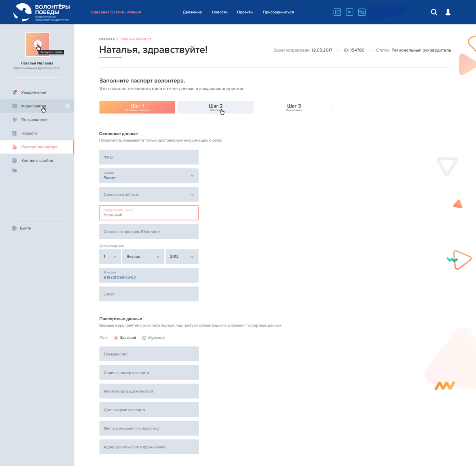Viewport: 476px width, 466px height.
Task: Expand the Страна dropdown showing Россия
Action: click(149, 176)
